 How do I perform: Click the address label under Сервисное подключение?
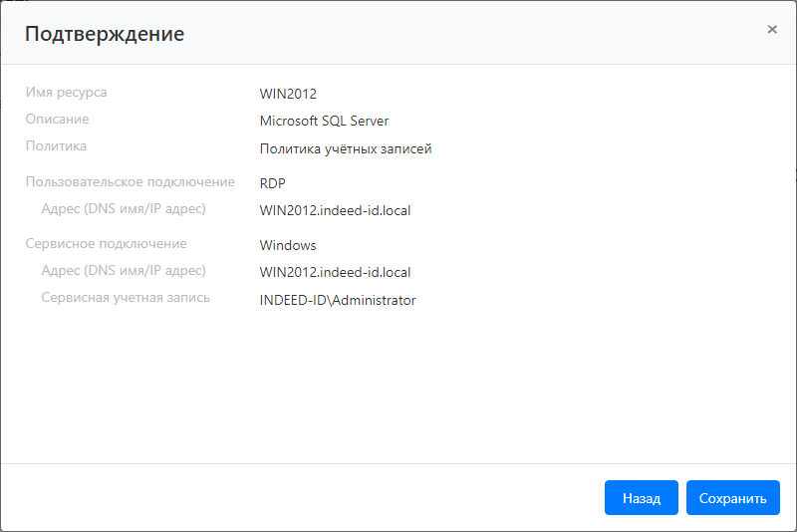124,271
